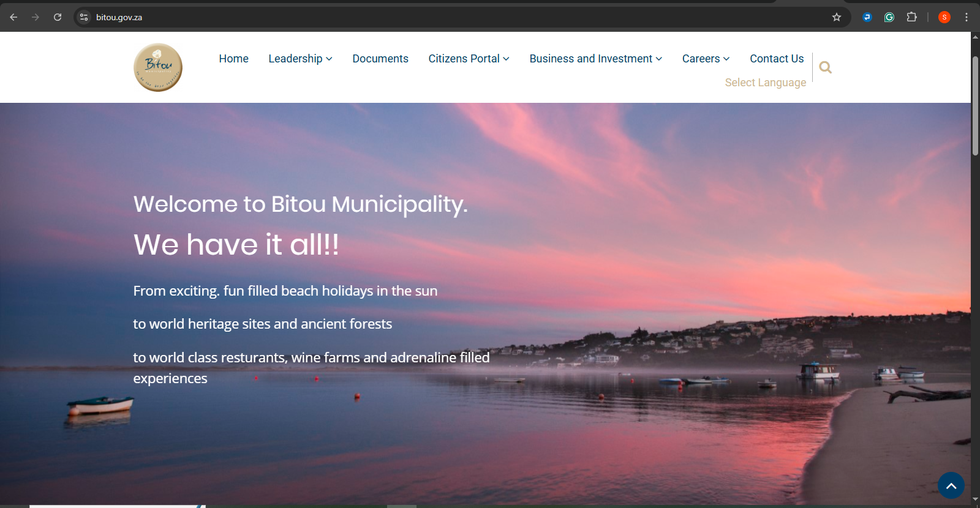Click Select Language link
Screen dimensions: 980x508
pyautogui.click(x=765, y=83)
